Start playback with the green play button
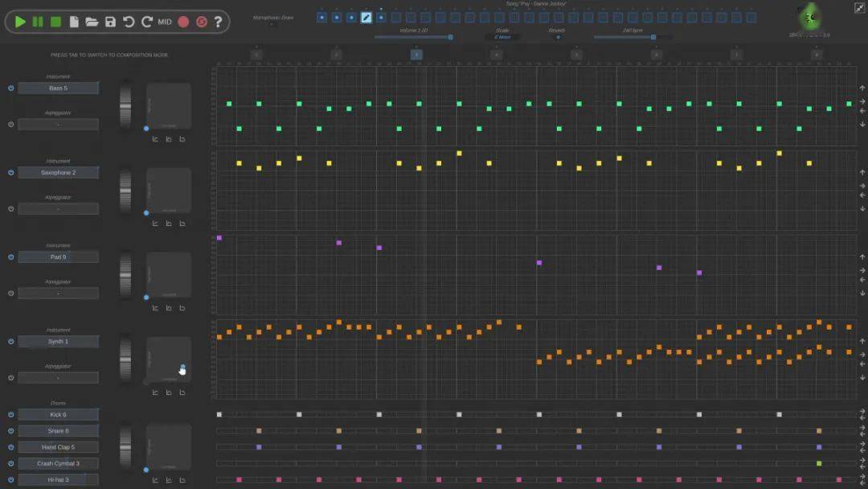 (20, 22)
